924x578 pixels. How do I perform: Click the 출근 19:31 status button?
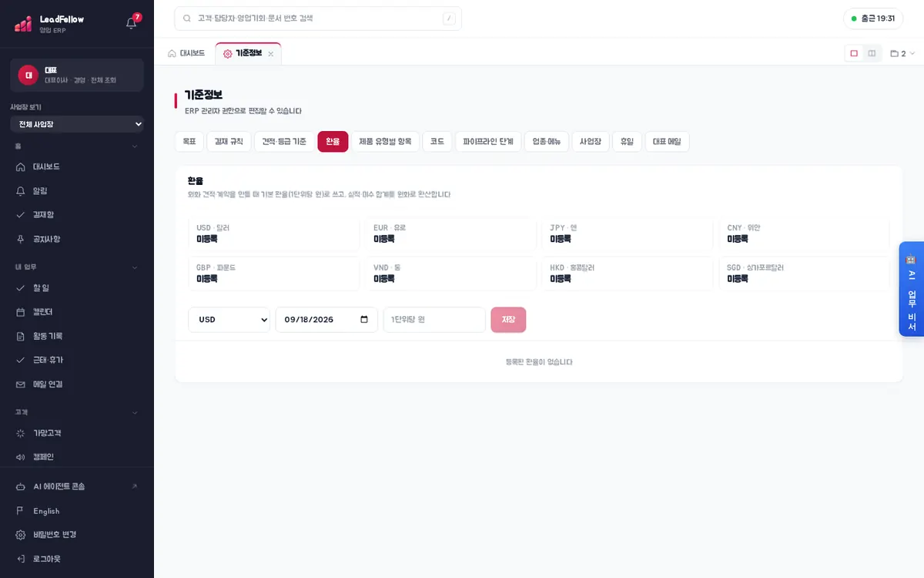coord(873,18)
